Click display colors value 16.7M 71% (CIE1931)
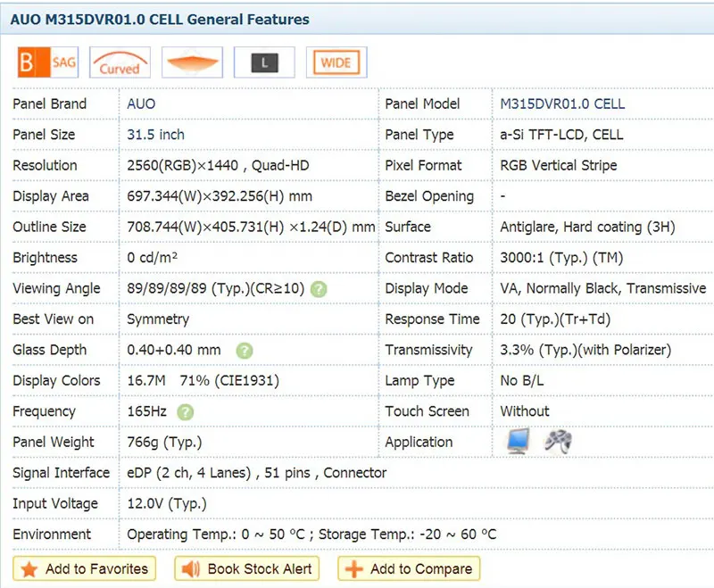This screenshot has height=588, width=714. click(x=203, y=380)
